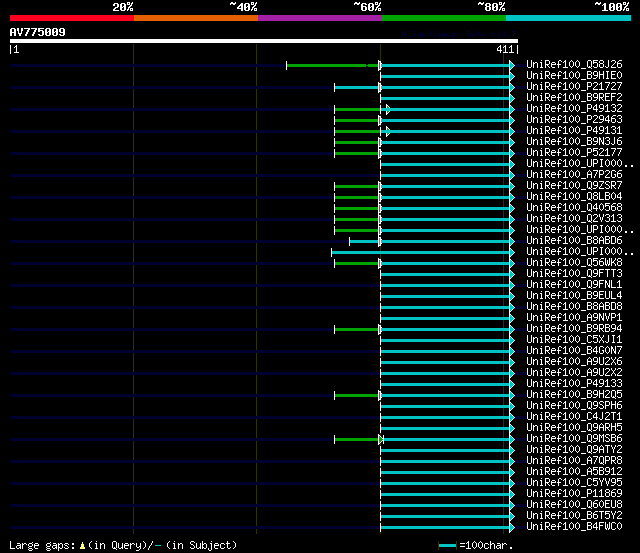The height and width of the screenshot is (553, 640).
Task: Open hit UniRef100_Q40568
Action: (574, 208)
